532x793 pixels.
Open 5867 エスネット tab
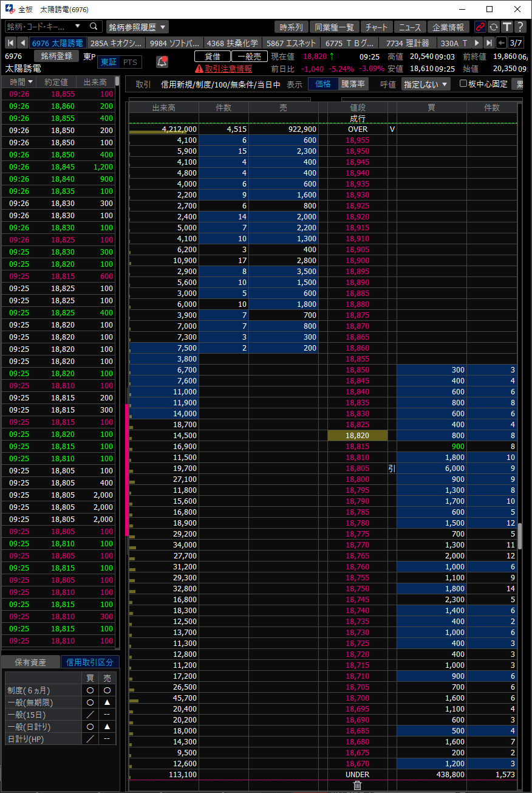click(x=292, y=43)
